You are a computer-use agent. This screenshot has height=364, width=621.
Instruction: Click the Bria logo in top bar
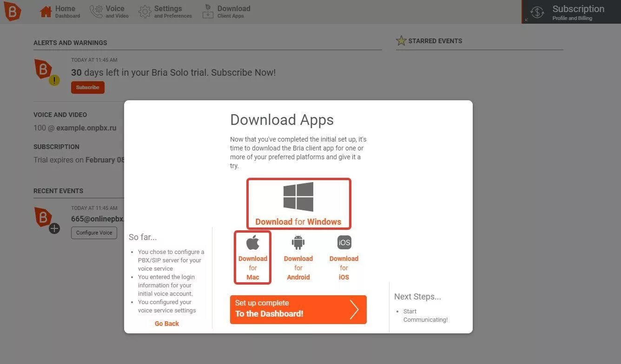click(x=13, y=11)
